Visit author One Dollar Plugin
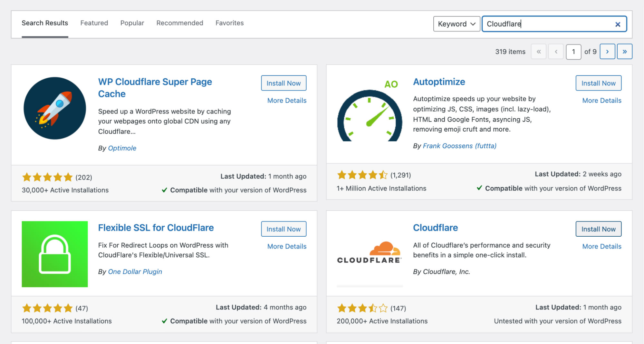644x344 pixels. pos(135,271)
